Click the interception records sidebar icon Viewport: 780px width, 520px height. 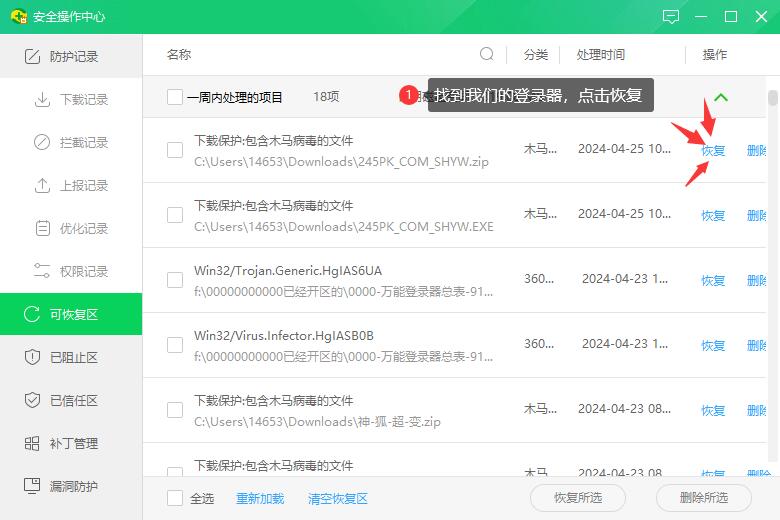42,143
